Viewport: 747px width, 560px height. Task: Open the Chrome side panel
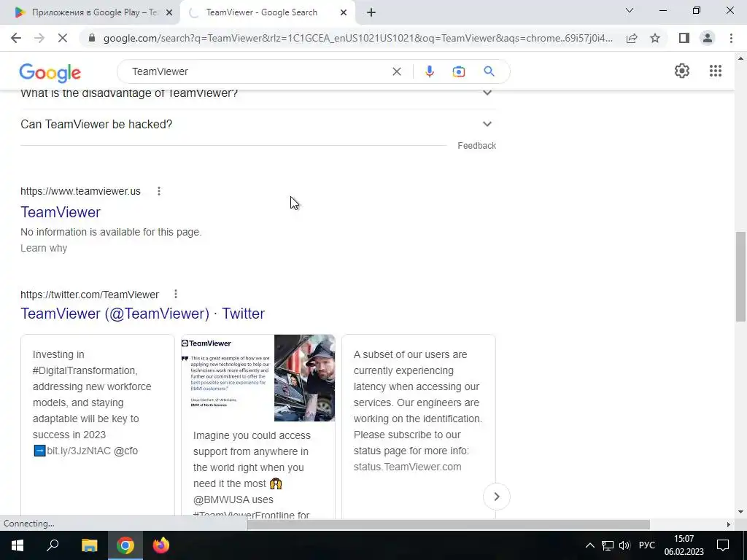coord(684,38)
